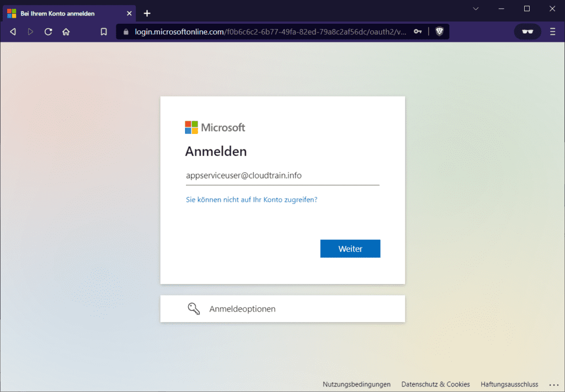Screen dimensions: 565x392
Task: Click the forward navigation arrow
Action: pos(31,31)
